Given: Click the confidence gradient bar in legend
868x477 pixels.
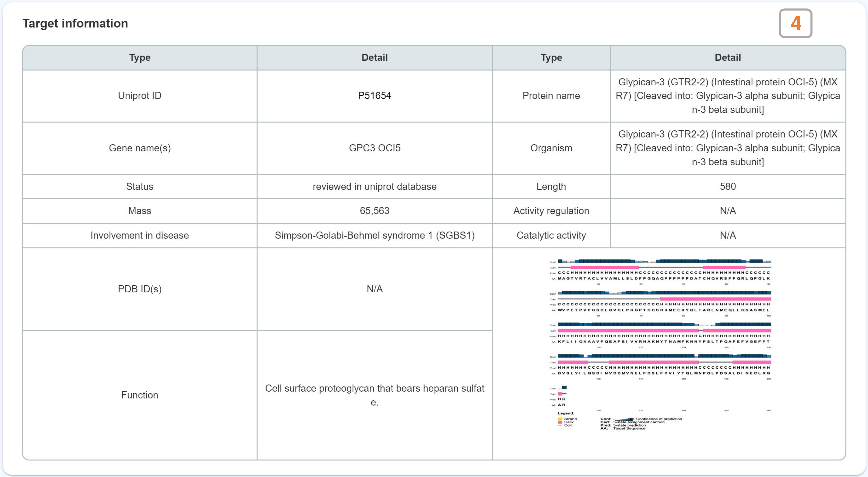Looking at the screenshot, I should 624,419.
